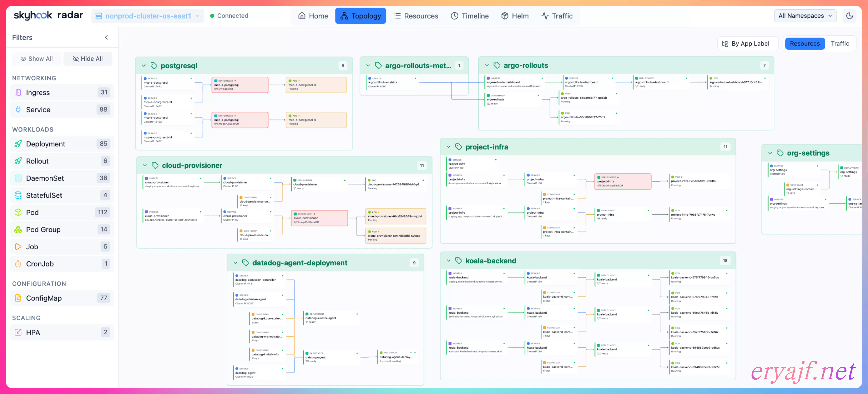The height and width of the screenshot is (394, 868).
Task: Open the Timeline tab
Action: point(469,16)
